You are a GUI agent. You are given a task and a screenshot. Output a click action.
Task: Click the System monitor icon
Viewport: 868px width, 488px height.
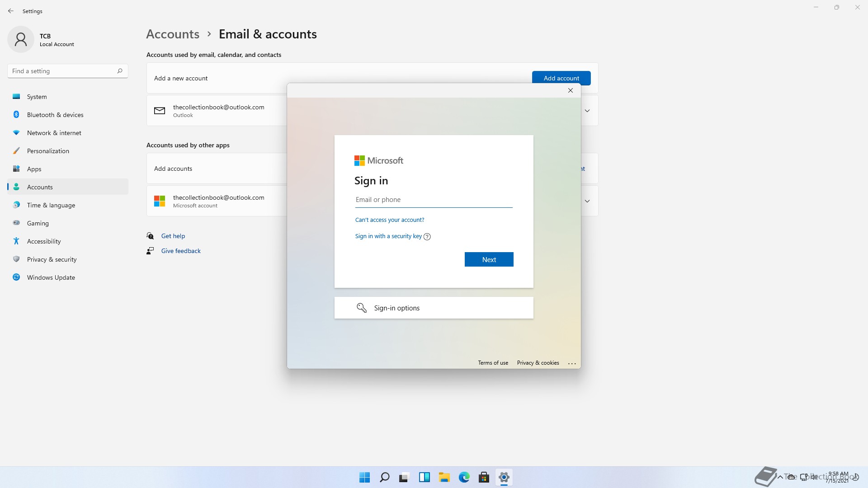[x=16, y=96]
